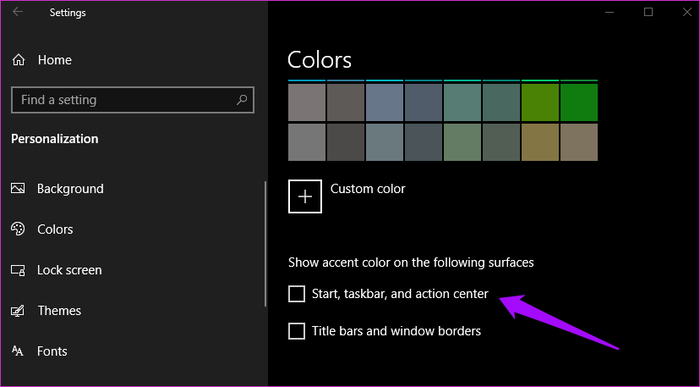Viewport: 700px width, 387px height.
Task: Pick the bright green swatch in top row
Action: point(579,102)
